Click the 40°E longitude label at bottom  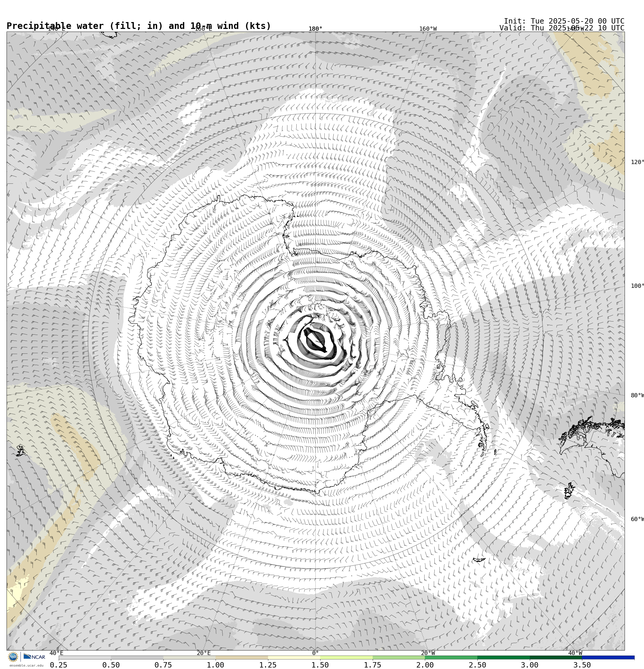click(x=56, y=653)
